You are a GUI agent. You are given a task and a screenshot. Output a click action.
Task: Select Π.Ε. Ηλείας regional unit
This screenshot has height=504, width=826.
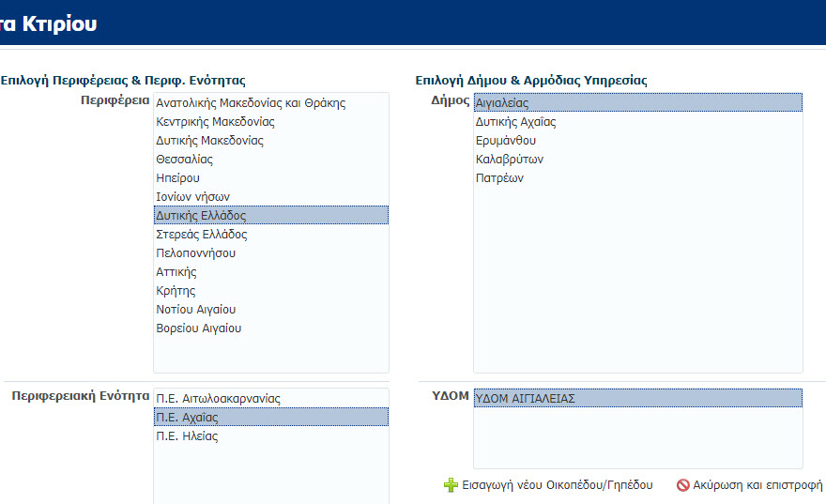point(271,436)
